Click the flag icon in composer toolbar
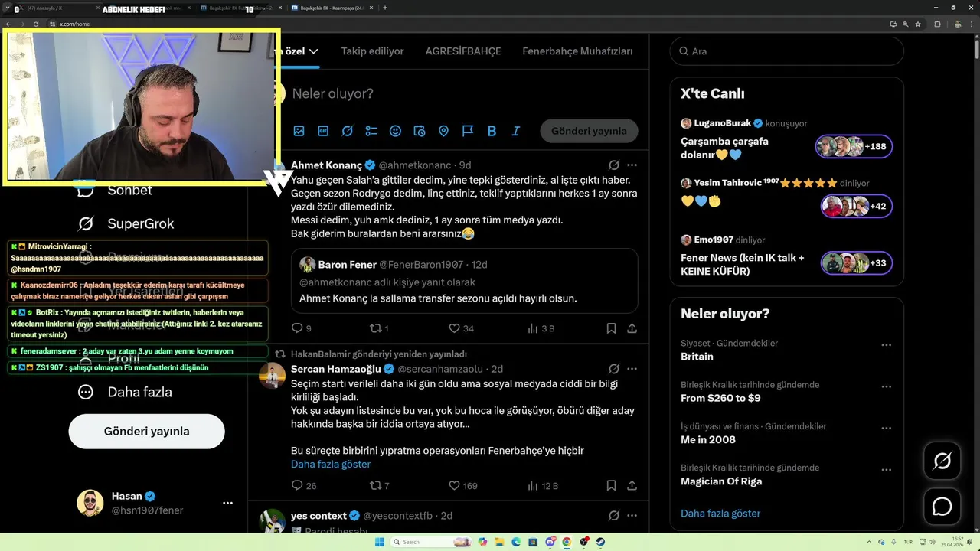The image size is (980, 551). click(x=468, y=131)
